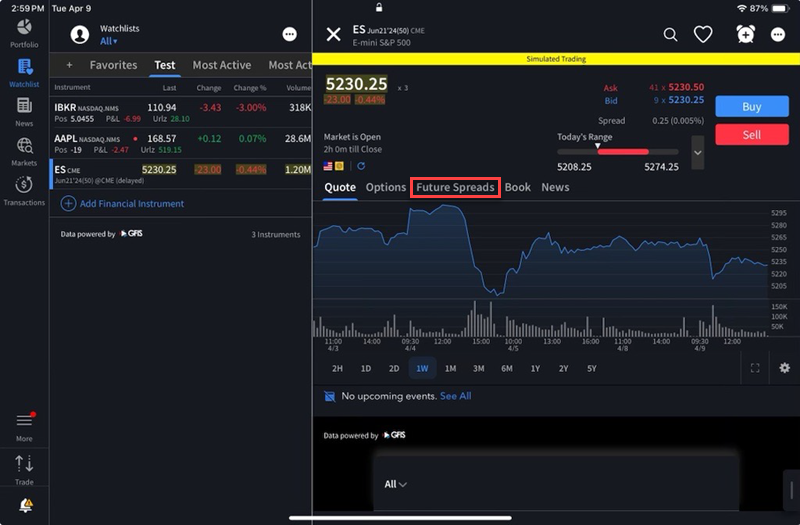Open the Most Active watchlist tab
Screen dimensions: 800x525
point(221,65)
